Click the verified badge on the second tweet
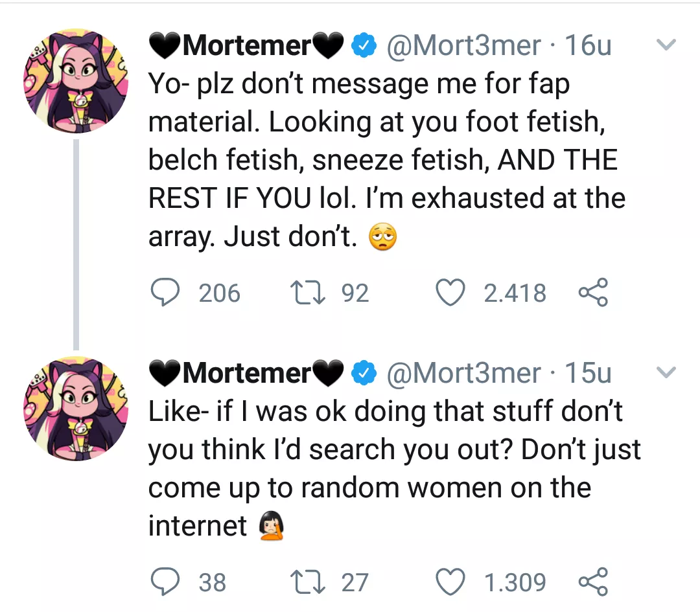The image size is (700, 612). coord(364,372)
